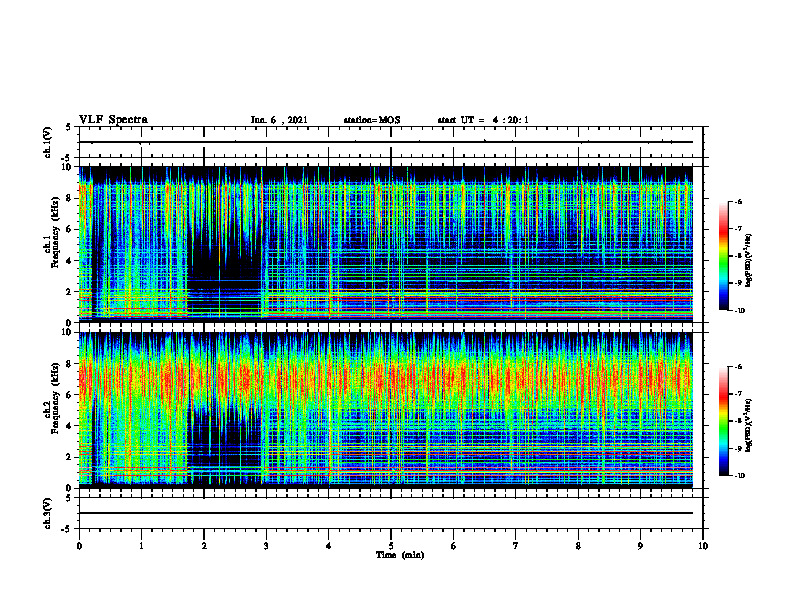Click inside the ch.1 spectrogram panel

coord(386,244)
